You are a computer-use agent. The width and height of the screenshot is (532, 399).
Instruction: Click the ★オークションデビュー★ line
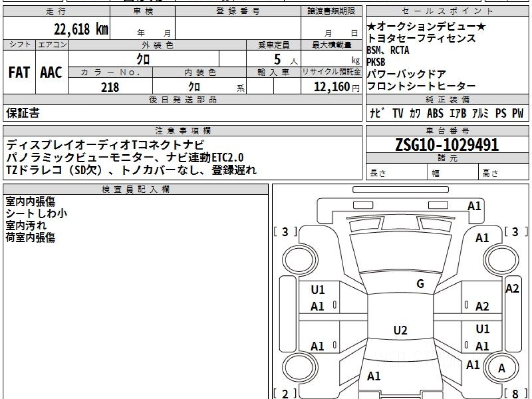[426, 27]
